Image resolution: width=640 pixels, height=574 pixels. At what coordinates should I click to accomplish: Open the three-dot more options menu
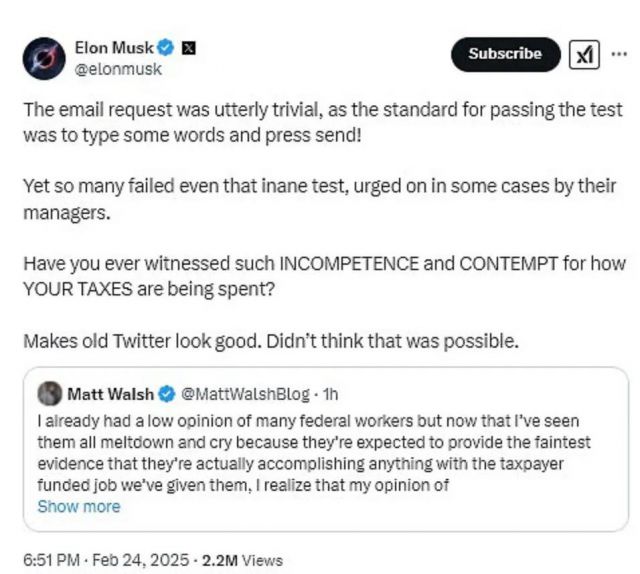pos(619,54)
